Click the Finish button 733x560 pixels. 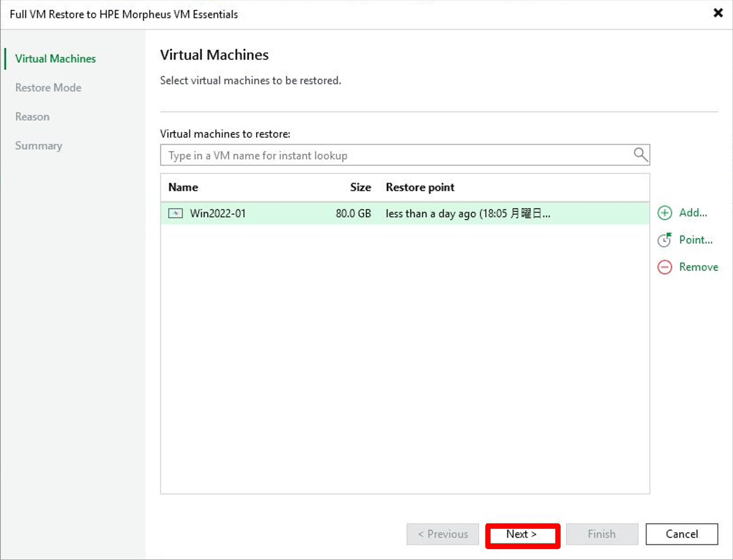(602, 534)
